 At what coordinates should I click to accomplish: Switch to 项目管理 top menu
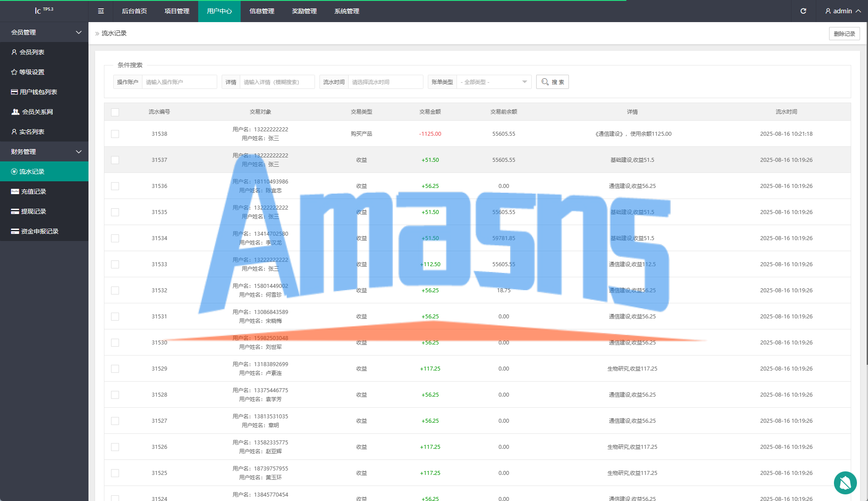[177, 11]
